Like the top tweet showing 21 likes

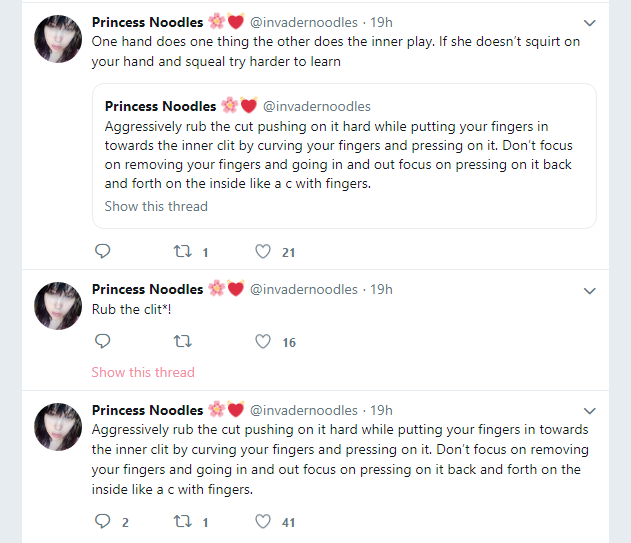pos(264,252)
